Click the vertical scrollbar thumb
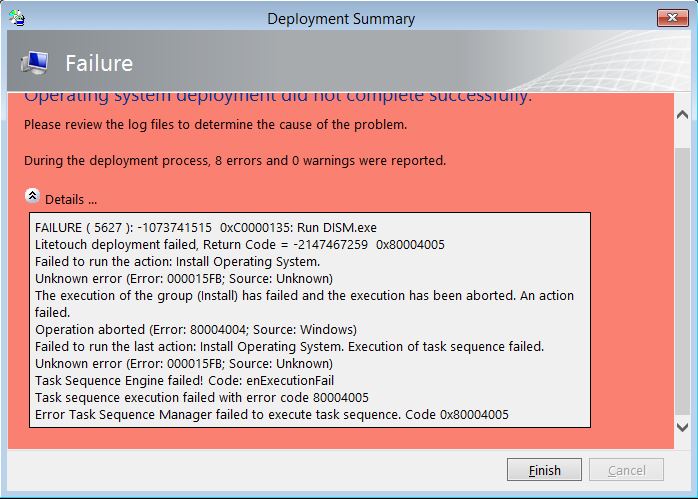 682,281
